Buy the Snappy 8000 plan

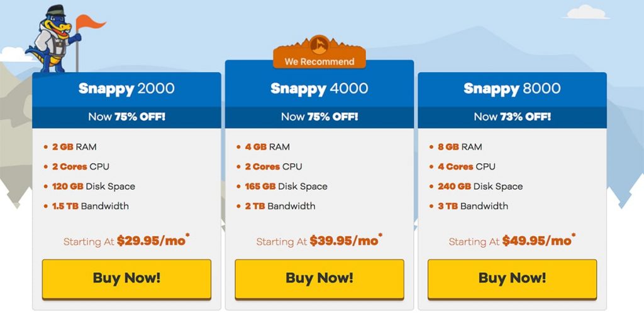tap(512, 279)
